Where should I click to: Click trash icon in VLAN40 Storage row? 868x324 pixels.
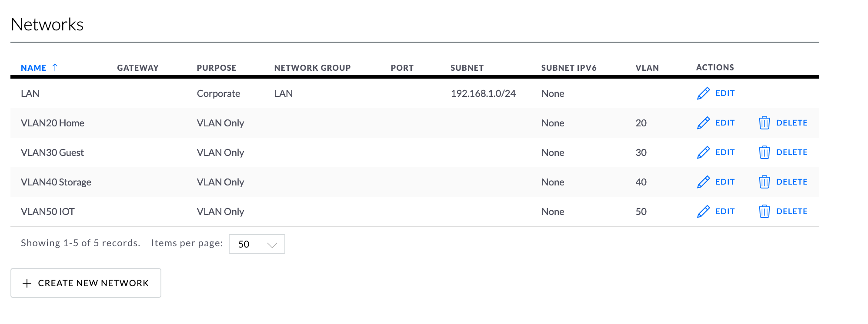point(765,182)
